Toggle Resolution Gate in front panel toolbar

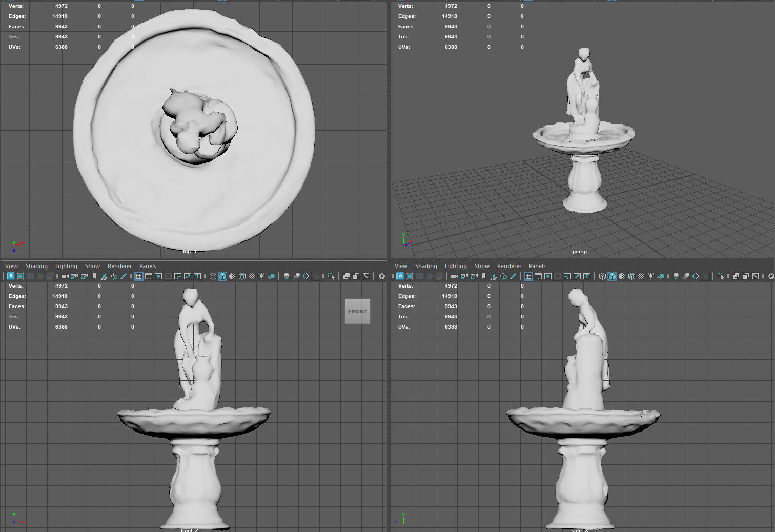[158, 276]
